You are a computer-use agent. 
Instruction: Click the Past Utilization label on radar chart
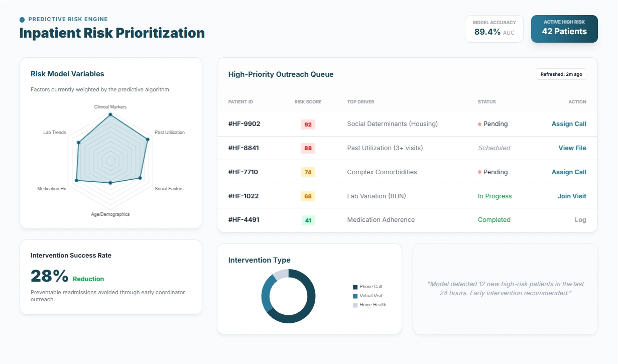click(169, 133)
